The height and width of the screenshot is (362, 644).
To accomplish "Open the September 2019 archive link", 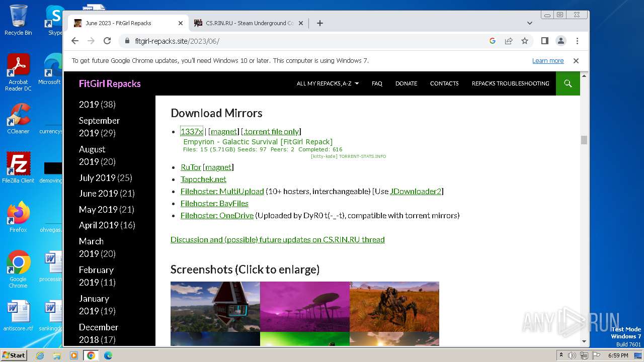I will tap(99, 127).
